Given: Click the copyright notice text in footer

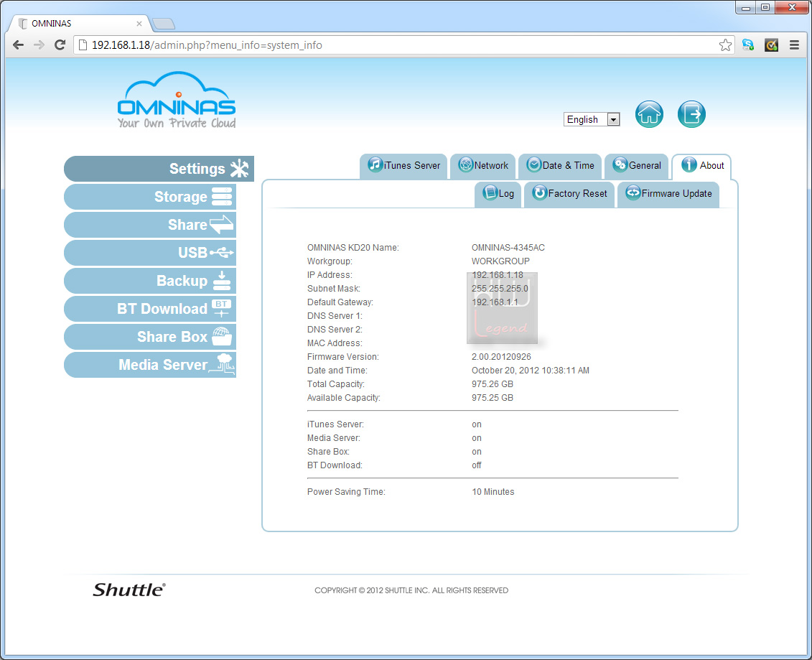Looking at the screenshot, I should tap(411, 590).
